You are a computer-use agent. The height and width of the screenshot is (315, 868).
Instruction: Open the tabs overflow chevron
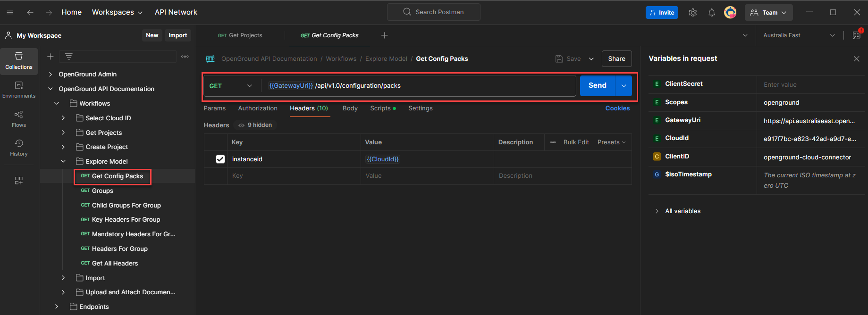pos(745,35)
